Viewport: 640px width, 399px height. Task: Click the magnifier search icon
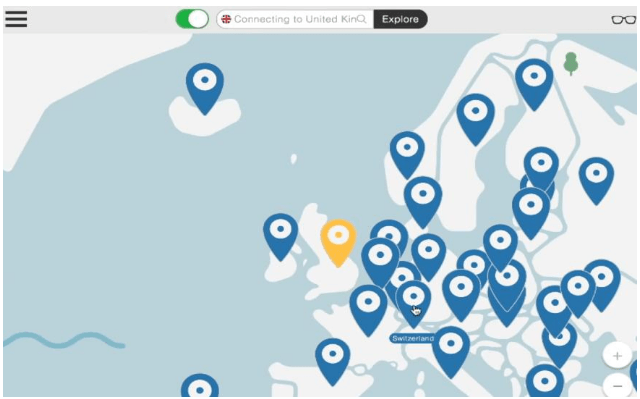tap(362, 19)
